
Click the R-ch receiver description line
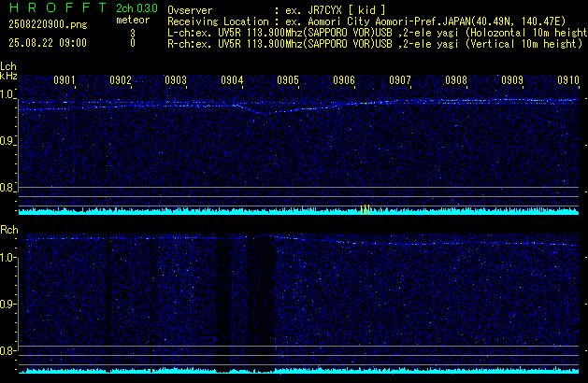375,44
